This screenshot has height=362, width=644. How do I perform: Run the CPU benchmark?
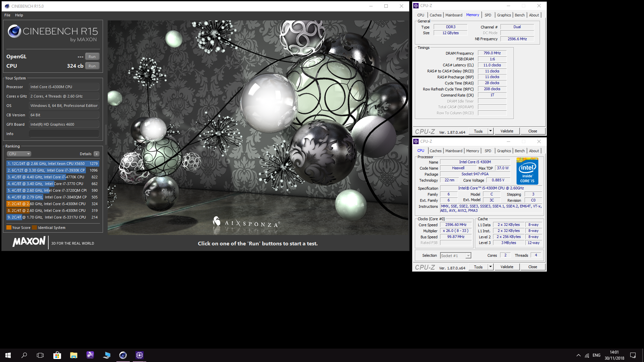point(92,66)
